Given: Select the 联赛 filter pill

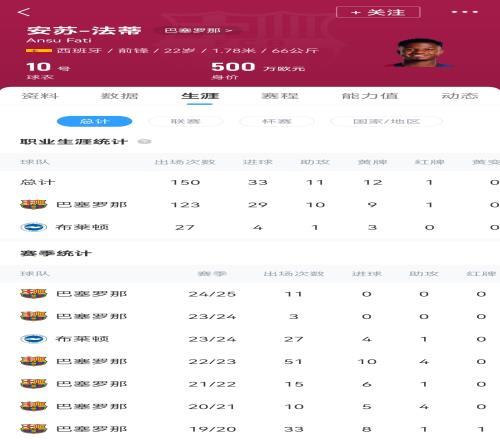Looking at the screenshot, I should pyautogui.click(x=185, y=121).
